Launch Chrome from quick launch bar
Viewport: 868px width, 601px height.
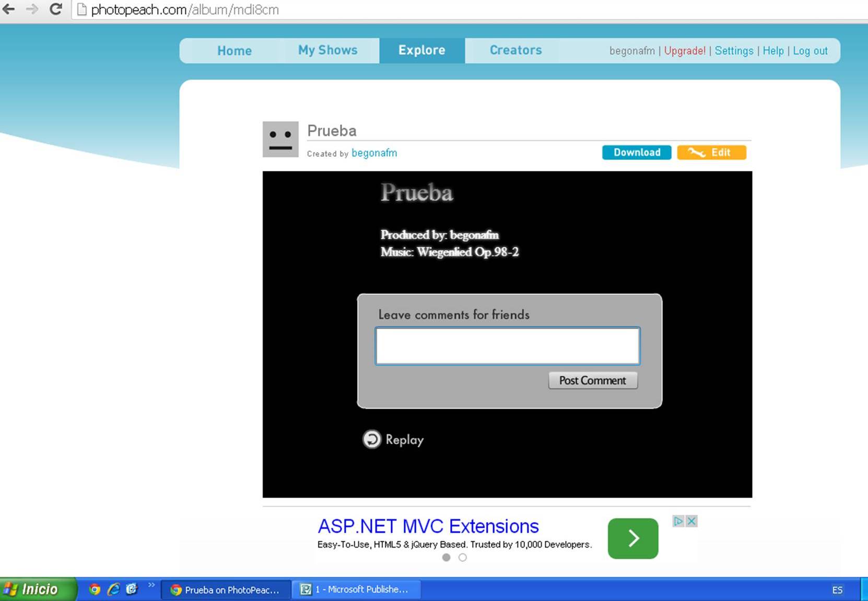click(95, 590)
